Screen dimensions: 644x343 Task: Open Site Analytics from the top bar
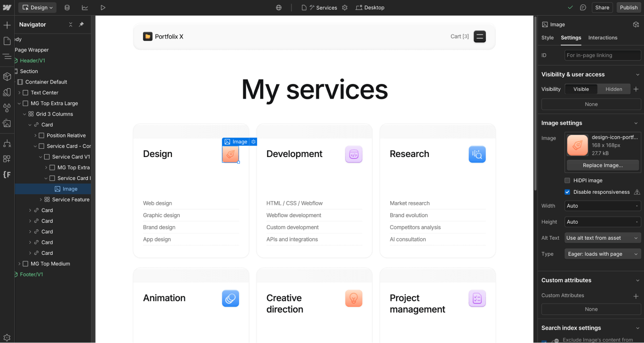[x=86, y=7]
